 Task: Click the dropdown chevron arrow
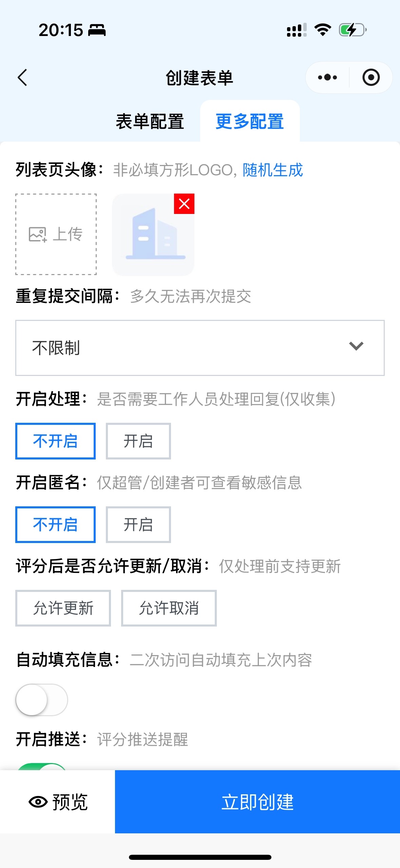click(x=356, y=346)
